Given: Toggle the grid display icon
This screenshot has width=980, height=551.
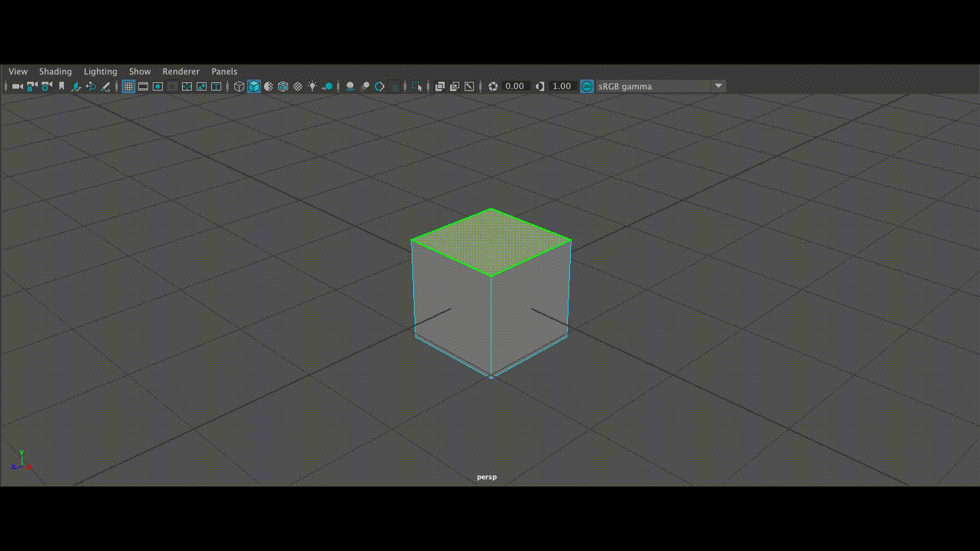Looking at the screenshot, I should tap(128, 86).
